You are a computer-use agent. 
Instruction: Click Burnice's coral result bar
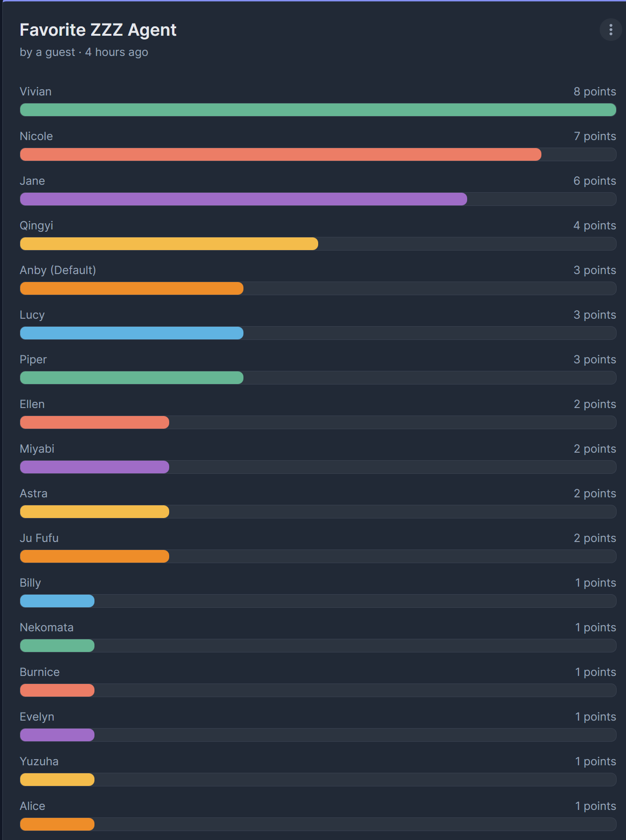pos(57,691)
